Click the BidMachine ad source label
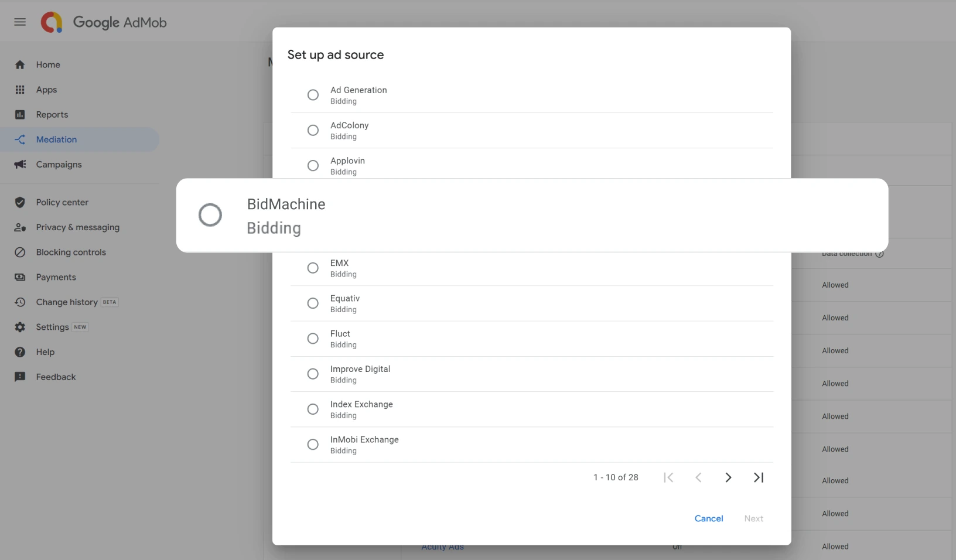956x560 pixels. pyautogui.click(x=286, y=204)
